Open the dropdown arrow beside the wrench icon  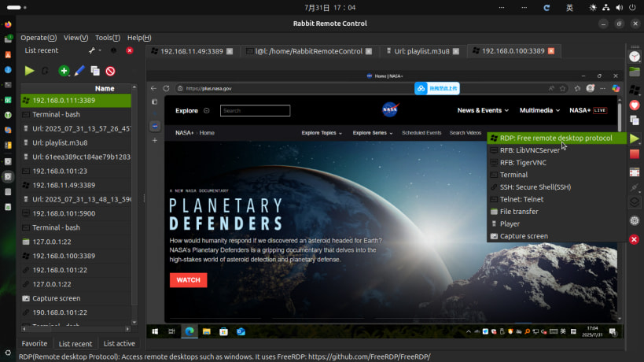pos(100,50)
